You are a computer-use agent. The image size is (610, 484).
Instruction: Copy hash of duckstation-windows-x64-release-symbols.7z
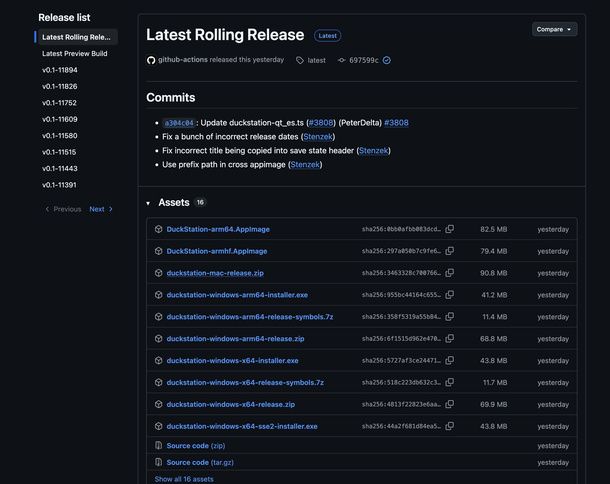point(449,382)
